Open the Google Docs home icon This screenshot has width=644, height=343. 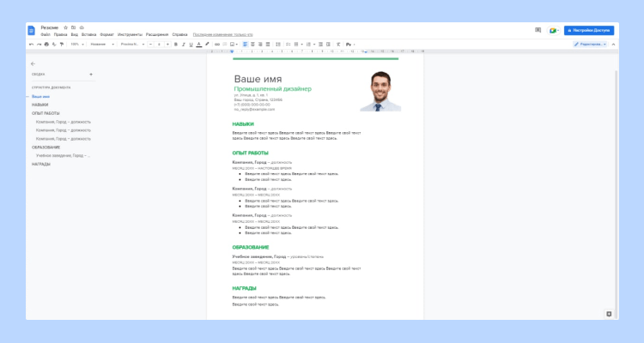(31, 30)
